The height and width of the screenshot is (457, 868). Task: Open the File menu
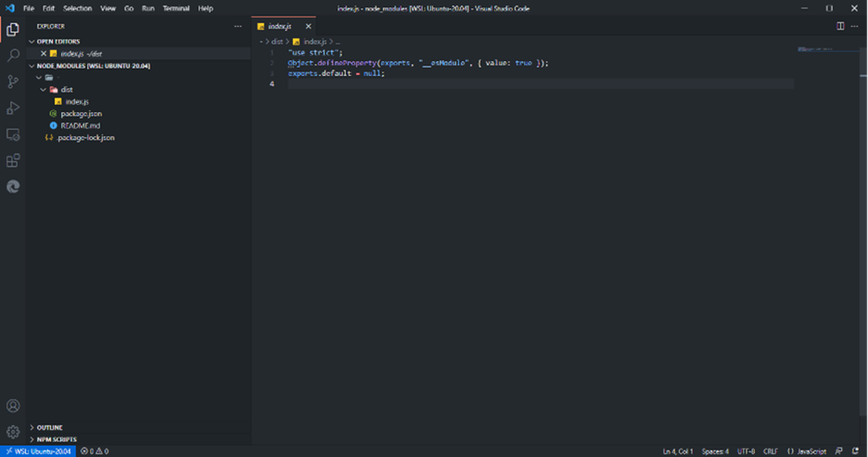click(28, 8)
